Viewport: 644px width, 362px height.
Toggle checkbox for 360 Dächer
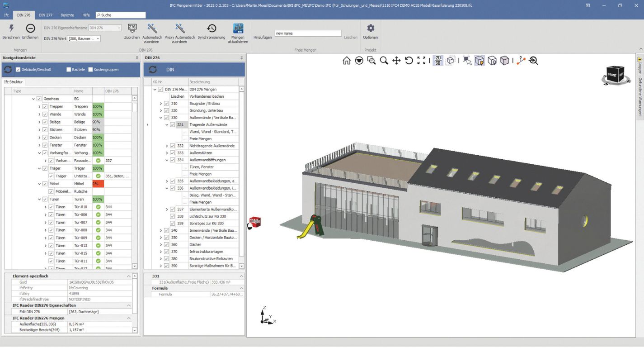(x=166, y=244)
